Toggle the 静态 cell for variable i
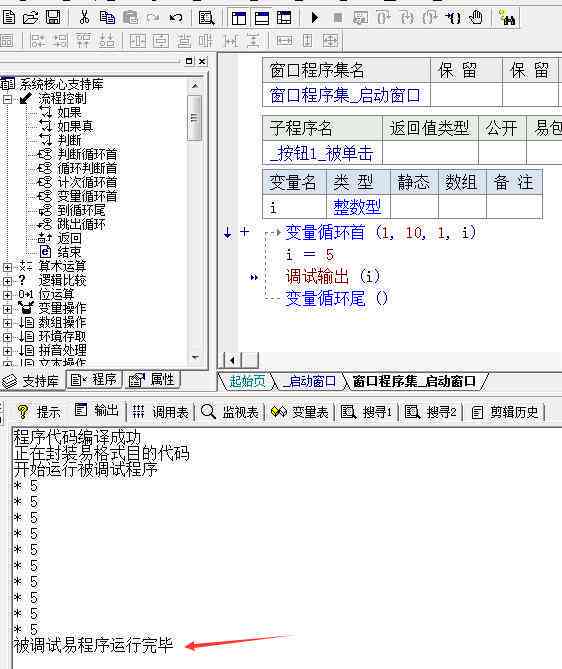562x669 pixels. pyautogui.click(x=414, y=207)
